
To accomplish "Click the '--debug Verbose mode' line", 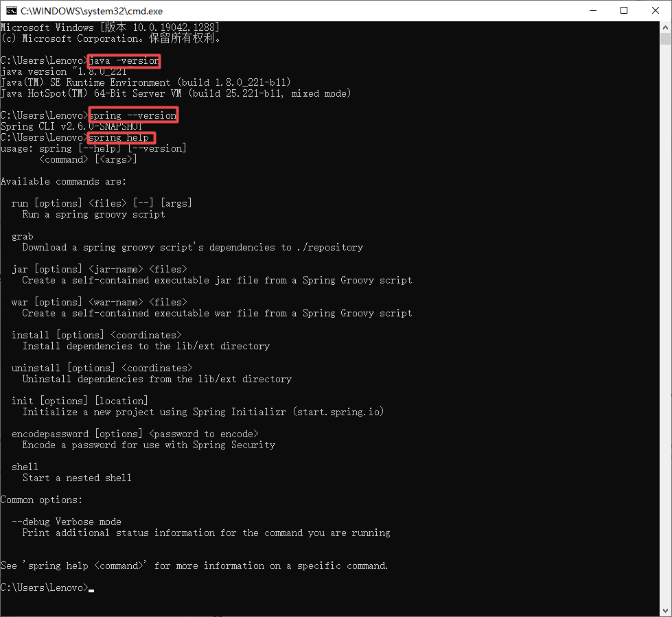I will [67, 522].
